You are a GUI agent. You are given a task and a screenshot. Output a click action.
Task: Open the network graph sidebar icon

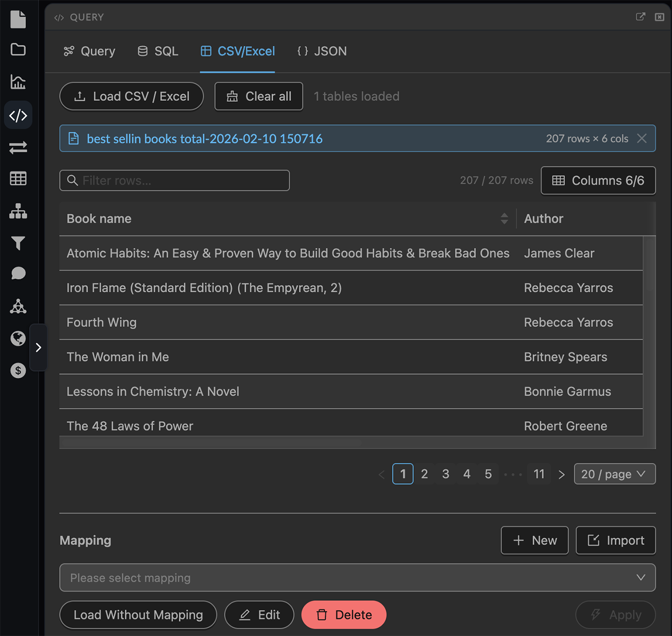18,306
